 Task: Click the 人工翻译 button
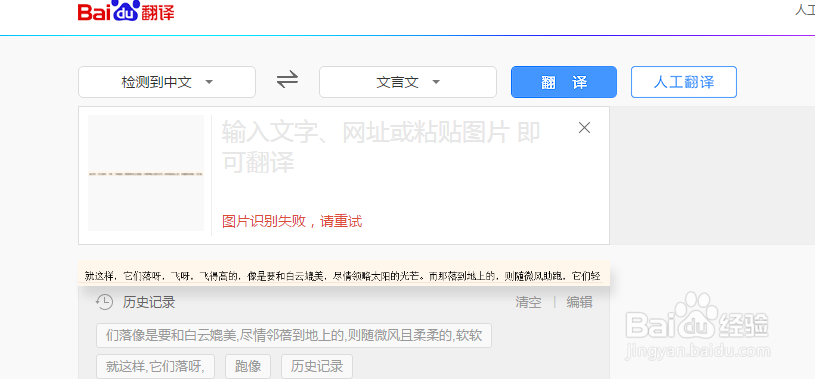[x=684, y=82]
